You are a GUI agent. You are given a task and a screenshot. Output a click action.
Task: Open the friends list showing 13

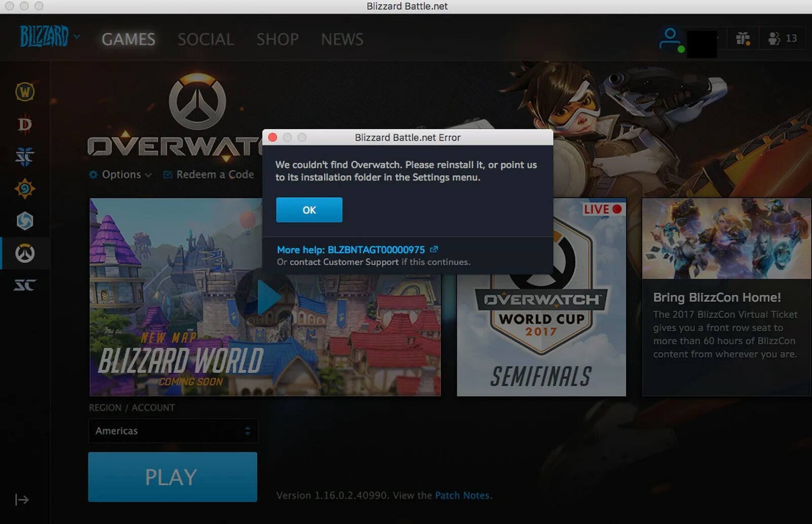tap(783, 39)
